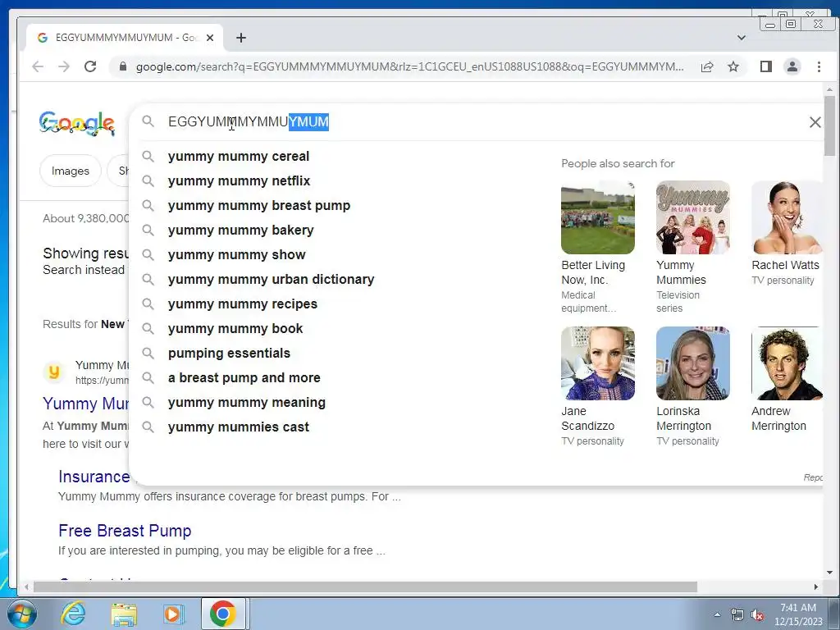Launch Internet Explorer from the taskbar

73,614
